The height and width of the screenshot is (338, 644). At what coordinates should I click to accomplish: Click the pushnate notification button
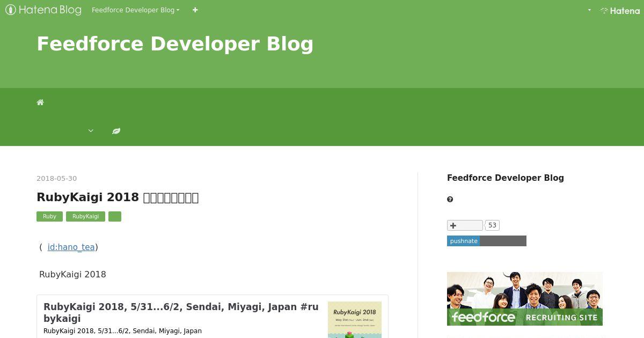coord(487,241)
